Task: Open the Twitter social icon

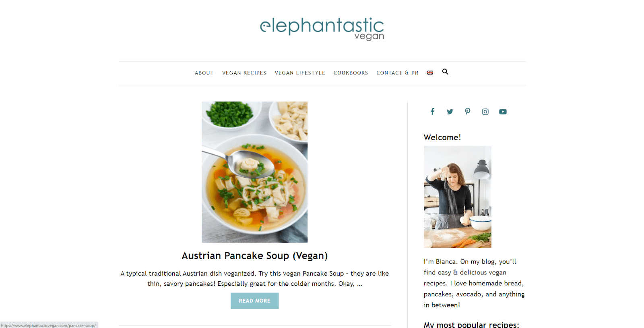Action: pyautogui.click(x=450, y=112)
